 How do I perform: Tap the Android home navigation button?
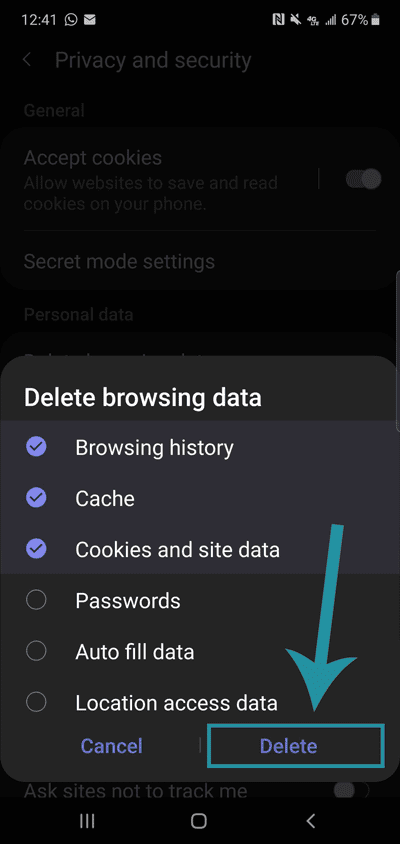[199, 820]
